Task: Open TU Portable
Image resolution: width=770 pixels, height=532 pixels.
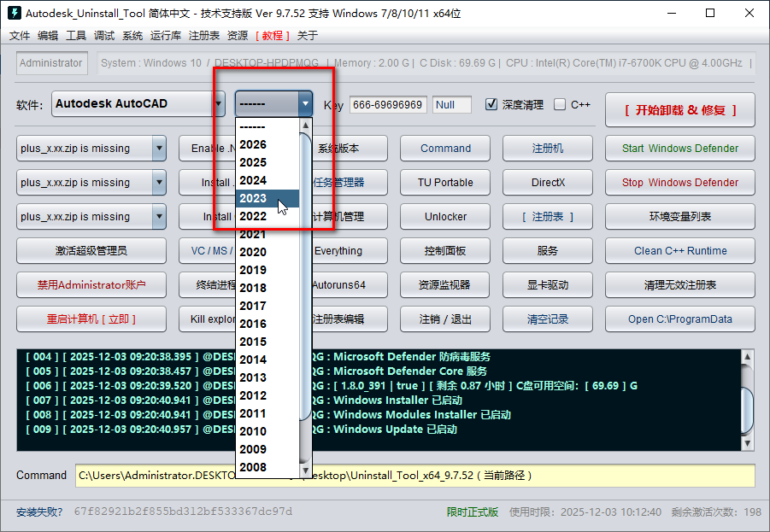Action: [445, 183]
